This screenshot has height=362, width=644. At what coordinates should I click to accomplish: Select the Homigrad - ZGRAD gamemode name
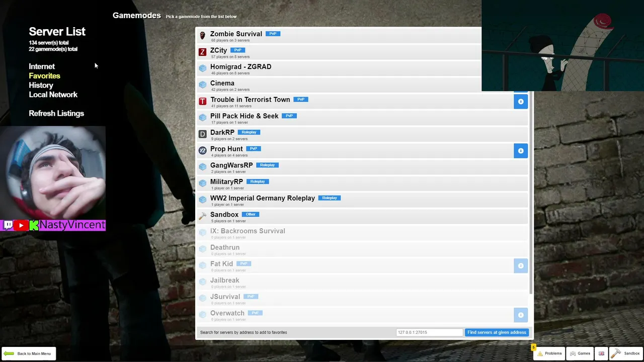coord(240,66)
